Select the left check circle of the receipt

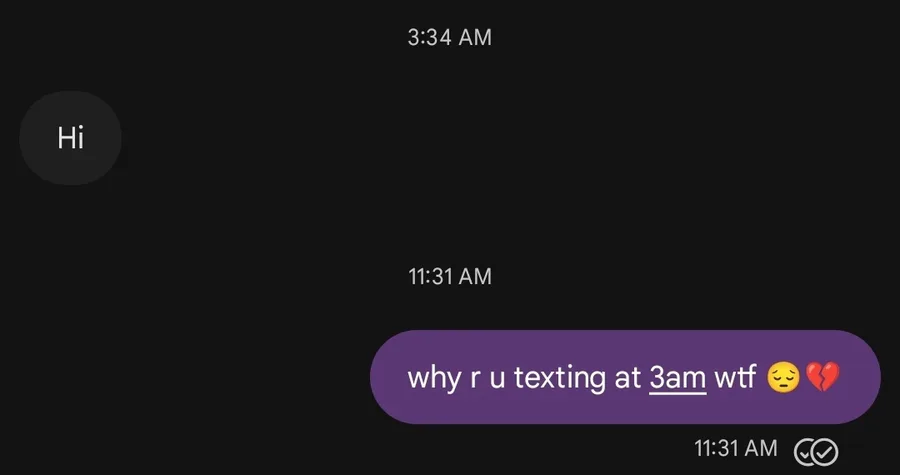click(805, 452)
